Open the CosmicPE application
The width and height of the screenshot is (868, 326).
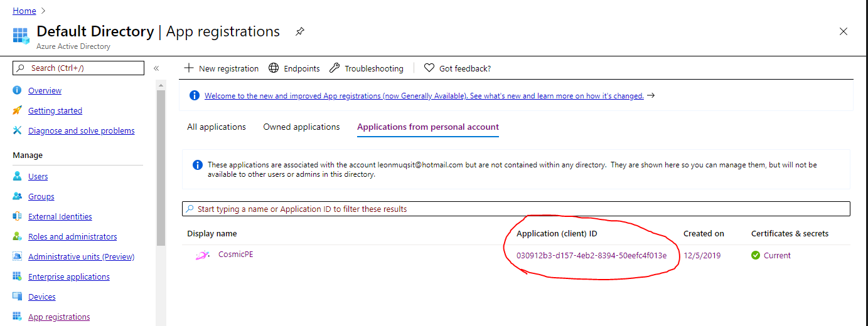[236, 255]
